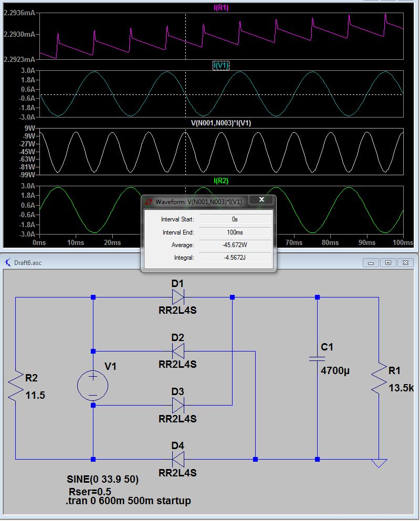The height and width of the screenshot is (521, 420).
Task: Select diode D1 symbol in schematic
Action: [178, 297]
